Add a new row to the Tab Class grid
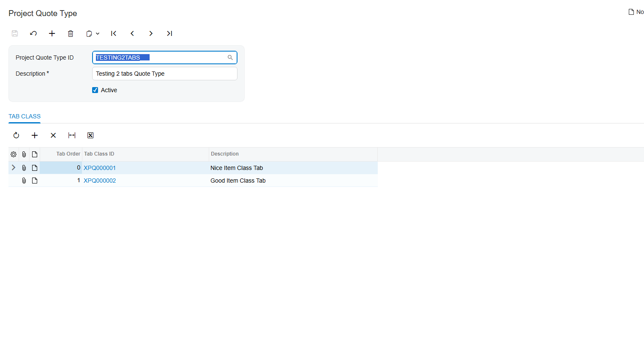The image size is (644, 345). point(35,135)
